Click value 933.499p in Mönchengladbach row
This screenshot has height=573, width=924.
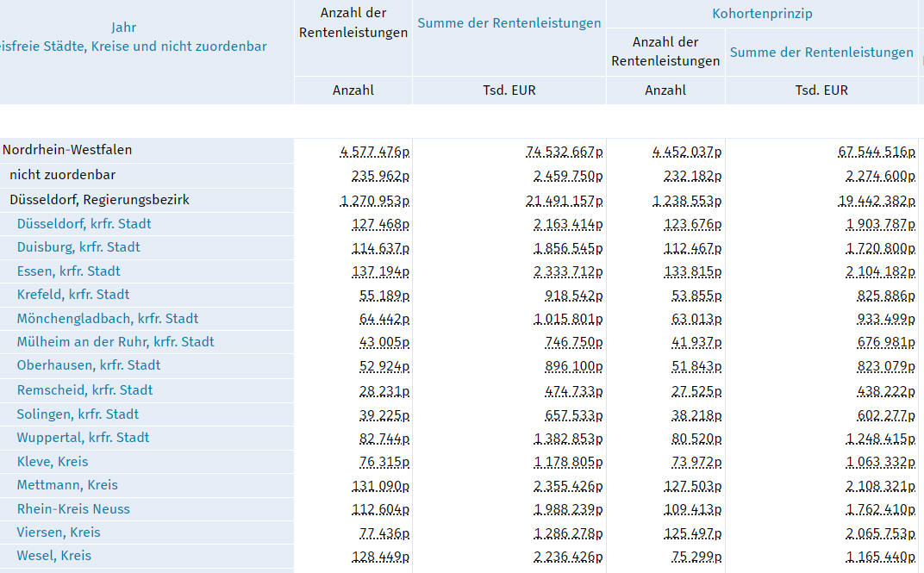886,319
